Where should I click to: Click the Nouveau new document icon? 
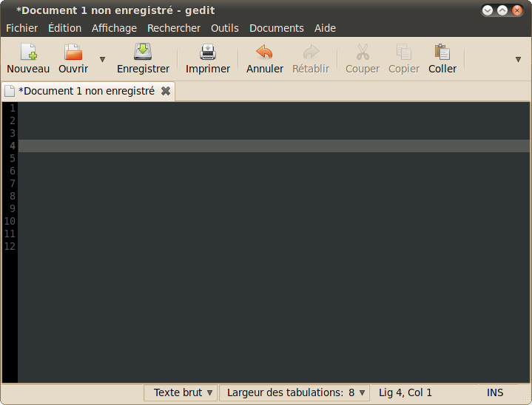[x=28, y=52]
